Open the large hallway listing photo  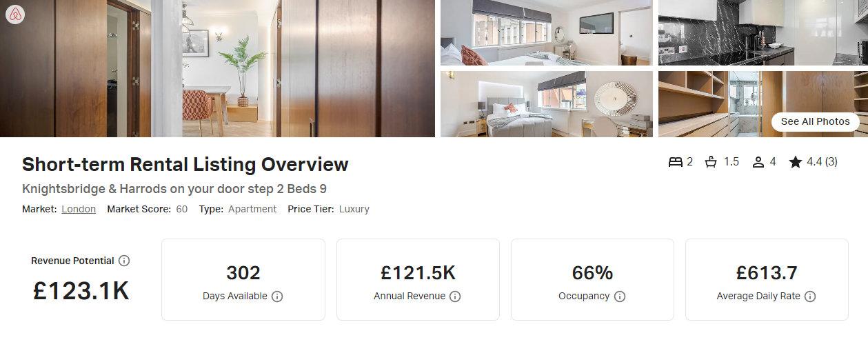pyautogui.click(x=217, y=68)
